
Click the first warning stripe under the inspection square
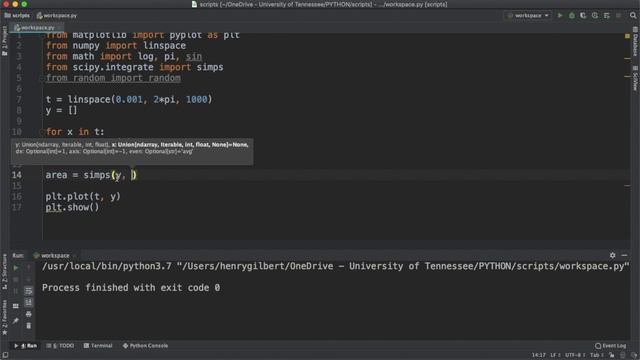click(x=627, y=58)
